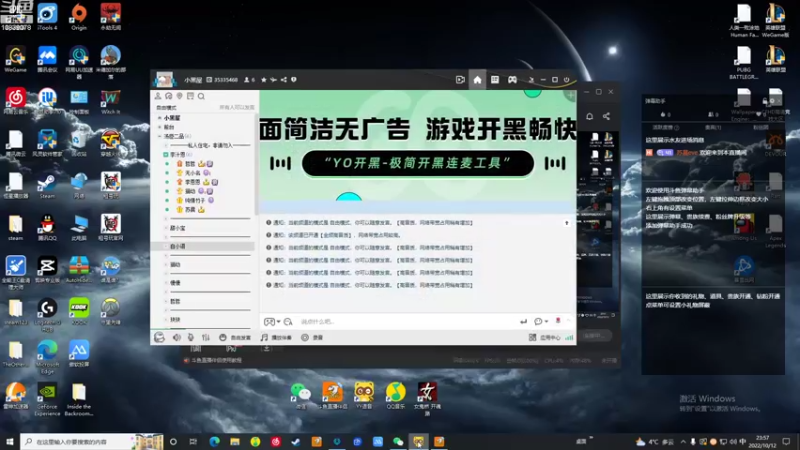
Task: Share the channel via title bar share icon
Action: (284, 80)
